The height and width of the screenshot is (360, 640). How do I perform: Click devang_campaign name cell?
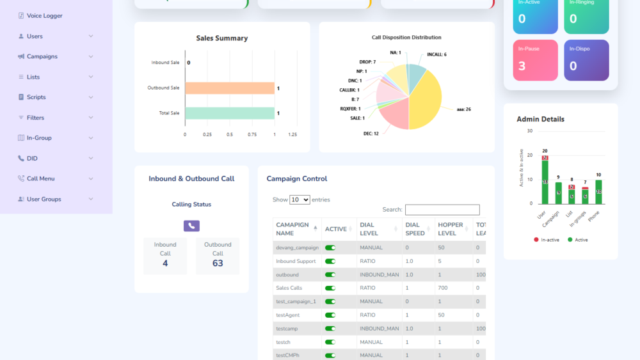tap(297, 248)
